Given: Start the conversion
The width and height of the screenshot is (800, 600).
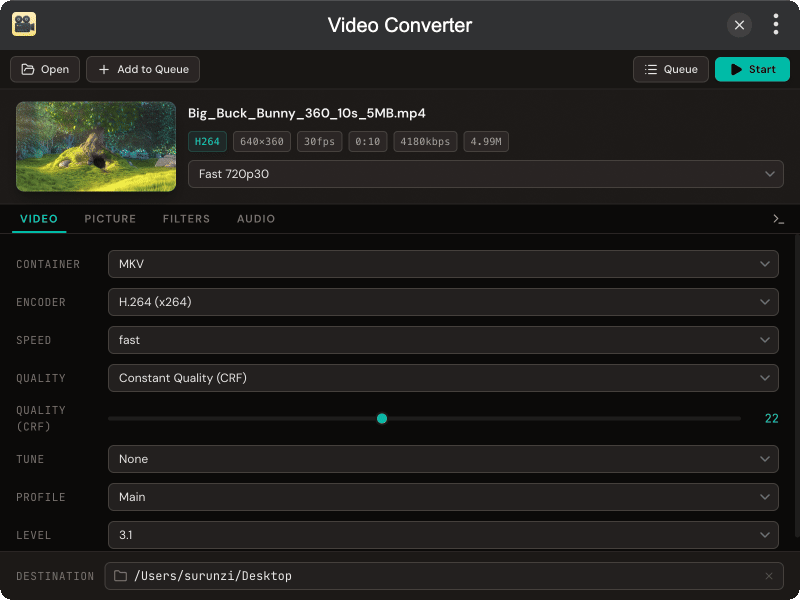Looking at the screenshot, I should click(752, 69).
